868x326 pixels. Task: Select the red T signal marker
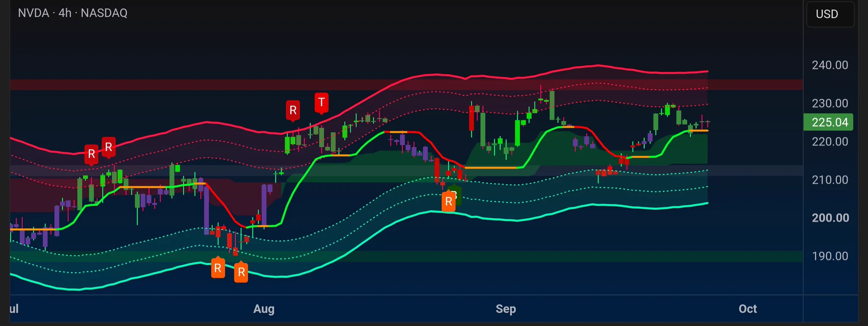322,103
